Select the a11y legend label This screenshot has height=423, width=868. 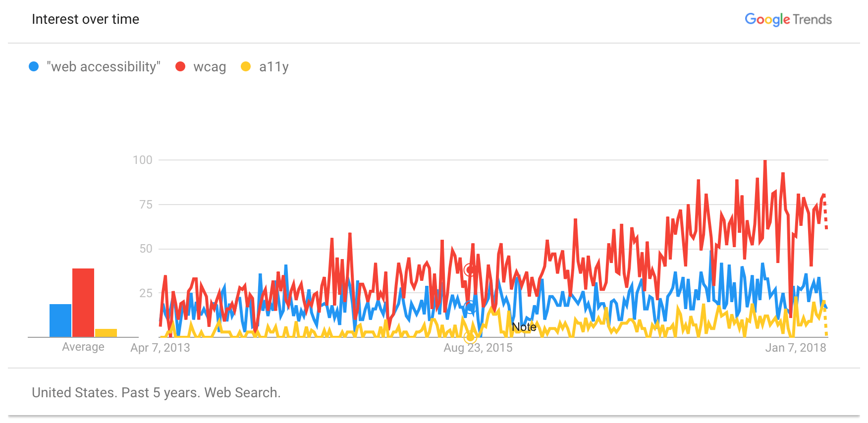click(273, 66)
